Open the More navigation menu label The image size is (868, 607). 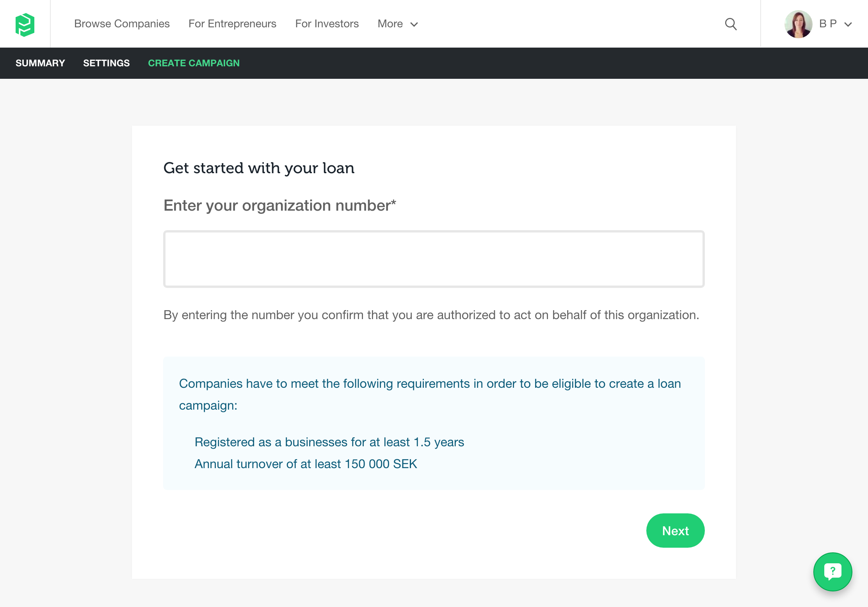[x=390, y=24]
